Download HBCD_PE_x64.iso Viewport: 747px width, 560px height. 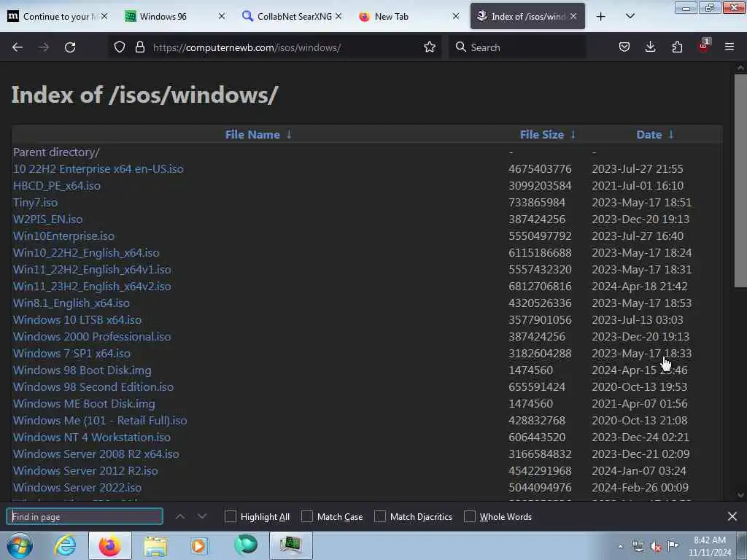tap(57, 186)
